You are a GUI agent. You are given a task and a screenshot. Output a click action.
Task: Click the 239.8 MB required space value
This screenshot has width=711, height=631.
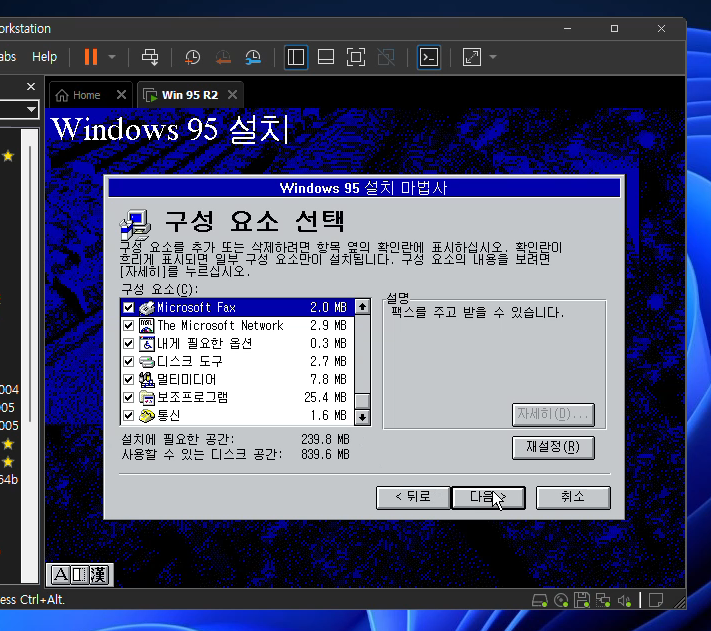pyautogui.click(x=325, y=439)
